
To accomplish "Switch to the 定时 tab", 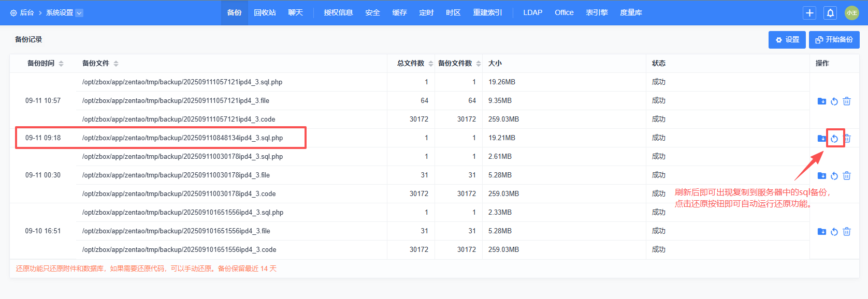I will pos(426,12).
